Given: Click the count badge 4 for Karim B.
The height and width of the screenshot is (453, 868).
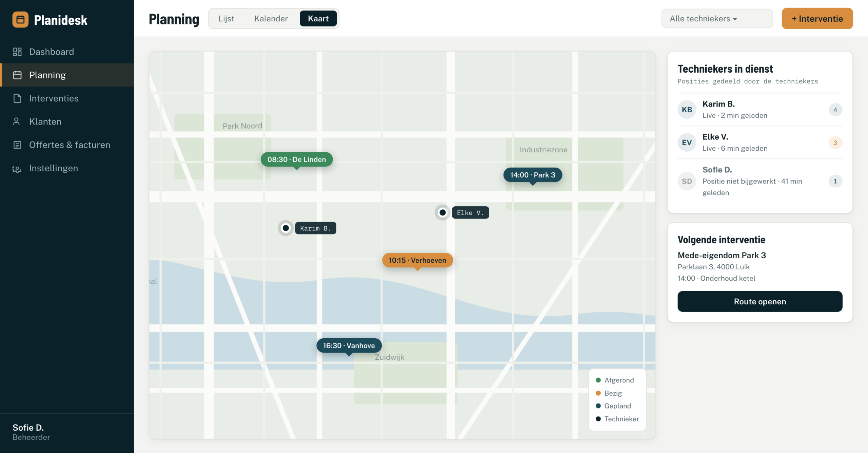Looking at the screenshot, I should [835, 110].
